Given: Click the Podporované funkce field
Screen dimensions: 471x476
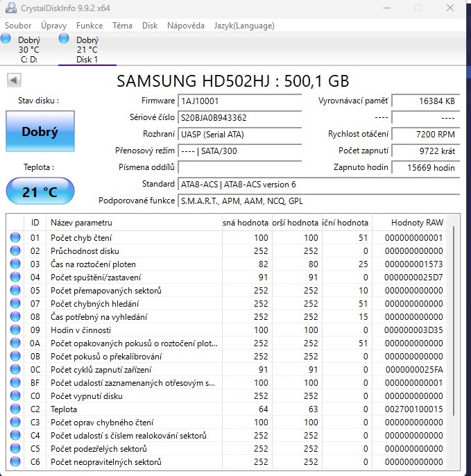Looking at the screenshot, I should point(319,201).
